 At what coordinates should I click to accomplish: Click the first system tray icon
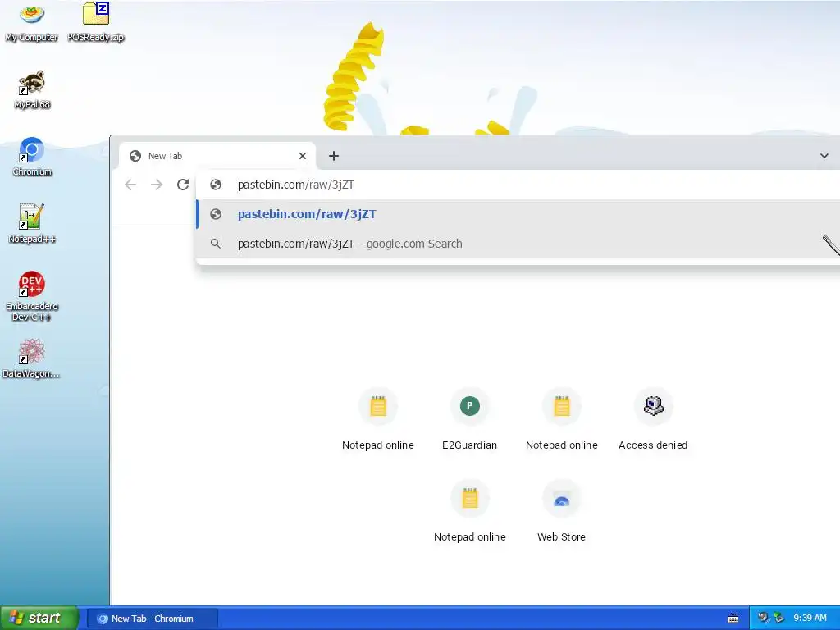tap(764, 618)
